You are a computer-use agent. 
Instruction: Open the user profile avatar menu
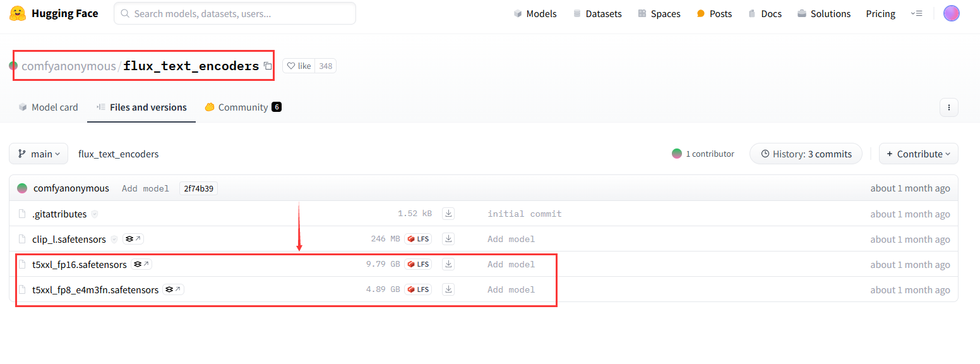[x=951, y=13]
